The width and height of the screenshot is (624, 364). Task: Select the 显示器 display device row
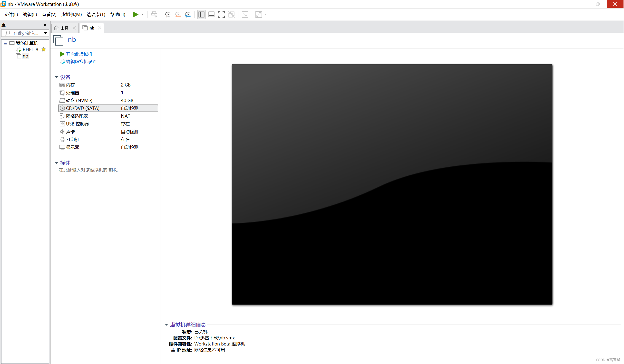coord(108,147)
